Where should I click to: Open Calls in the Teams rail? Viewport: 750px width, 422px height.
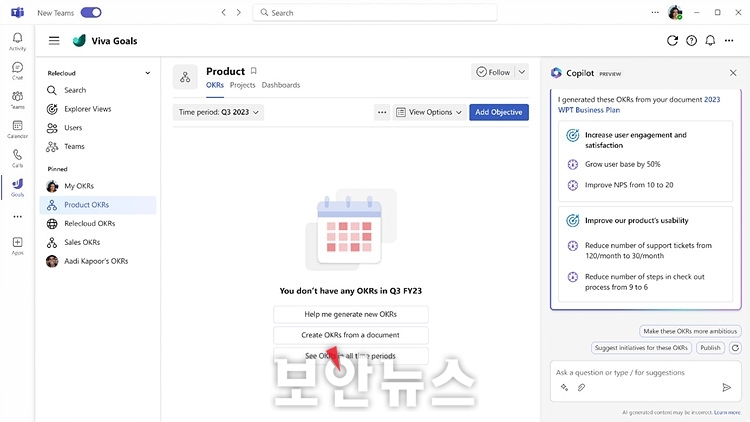[x=17, y=158]
